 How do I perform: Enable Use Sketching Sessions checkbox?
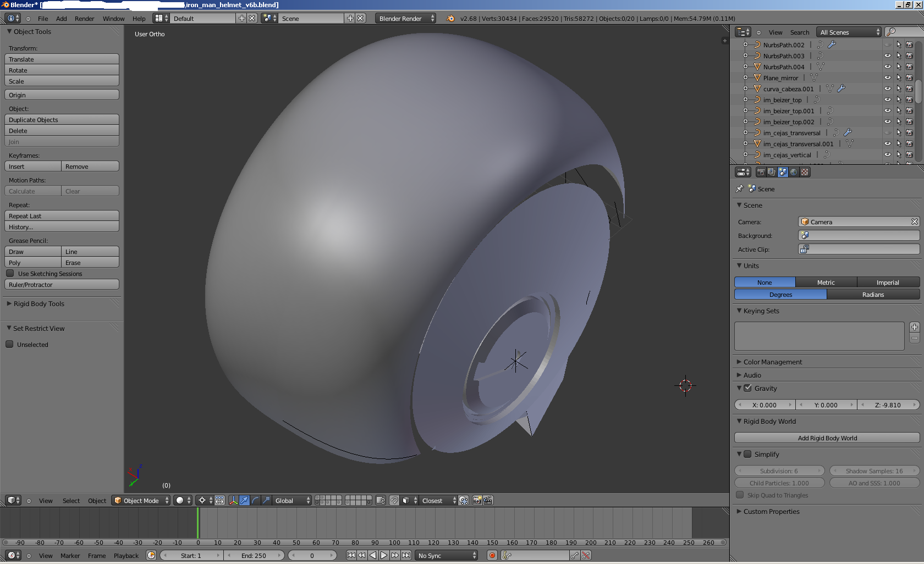coord(10,273)
